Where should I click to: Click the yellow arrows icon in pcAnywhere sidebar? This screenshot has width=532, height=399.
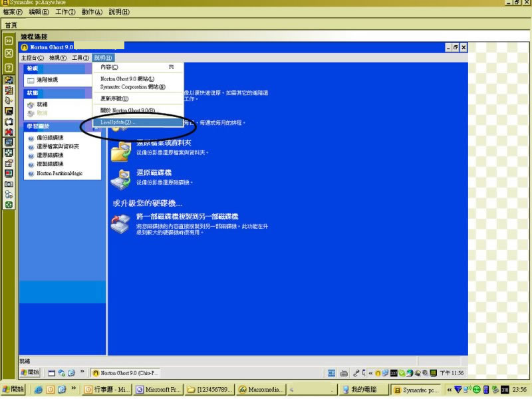tap(9, 80)
